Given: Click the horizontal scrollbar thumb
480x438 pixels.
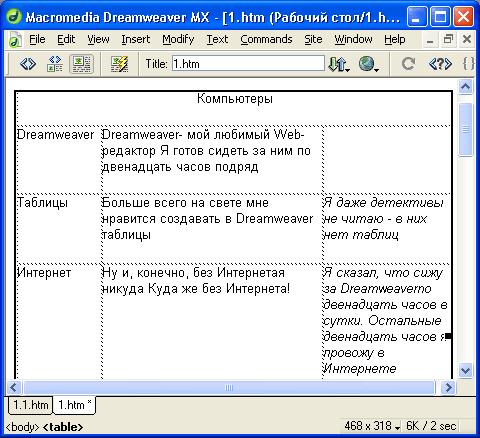Looking at the screenshot, I should 229,387.
